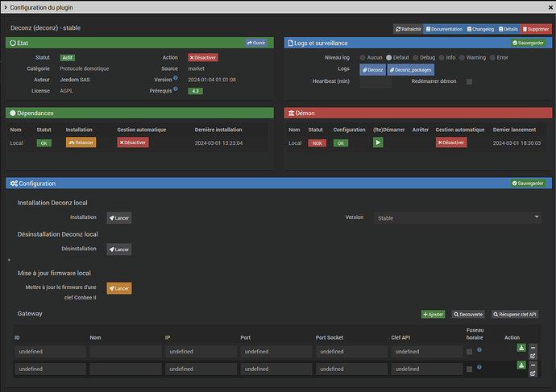Click the first gateway ID field
This screenshot has height=392, width=556.
tap(50, 351)
